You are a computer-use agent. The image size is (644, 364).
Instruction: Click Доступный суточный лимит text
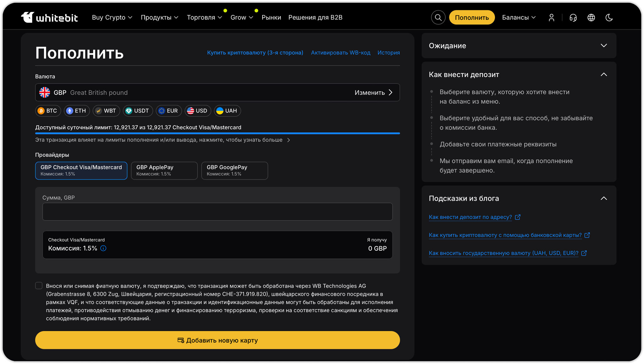point(138,128)
